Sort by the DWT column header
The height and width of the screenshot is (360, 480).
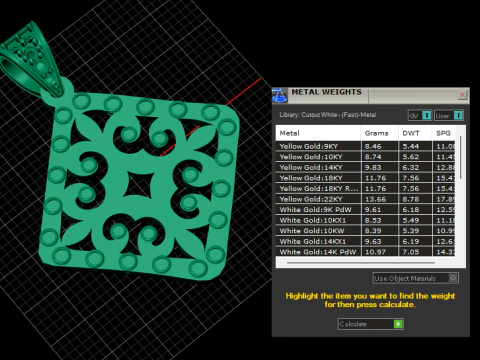(415, 133)
